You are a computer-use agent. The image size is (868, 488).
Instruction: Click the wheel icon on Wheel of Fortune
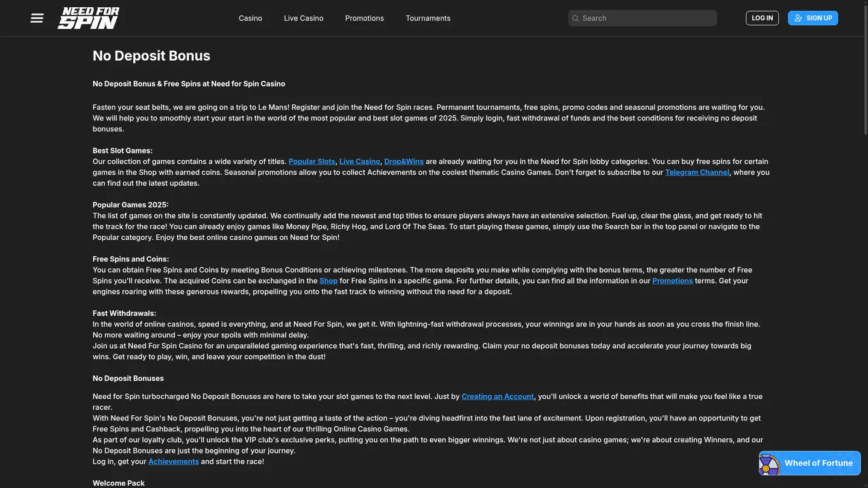point(770,464)
